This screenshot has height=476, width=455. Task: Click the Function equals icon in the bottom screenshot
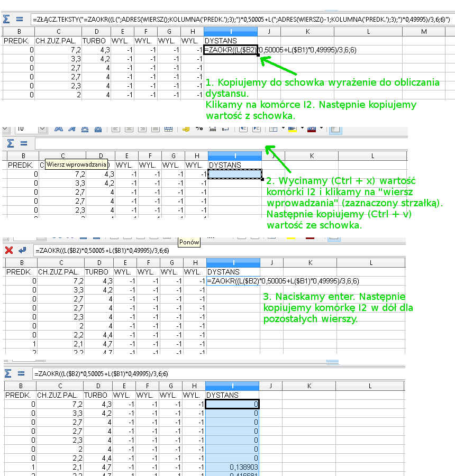click(21, 373)
